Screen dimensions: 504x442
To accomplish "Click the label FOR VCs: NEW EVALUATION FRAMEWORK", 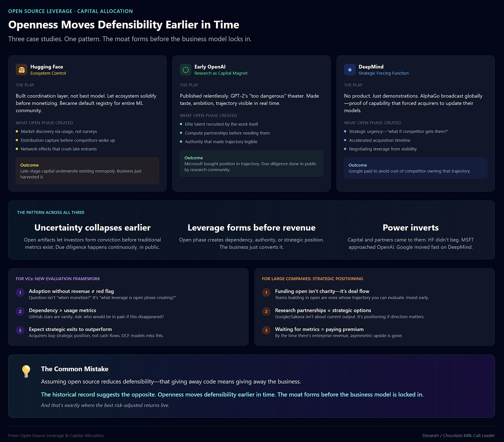I will (58, 279).
